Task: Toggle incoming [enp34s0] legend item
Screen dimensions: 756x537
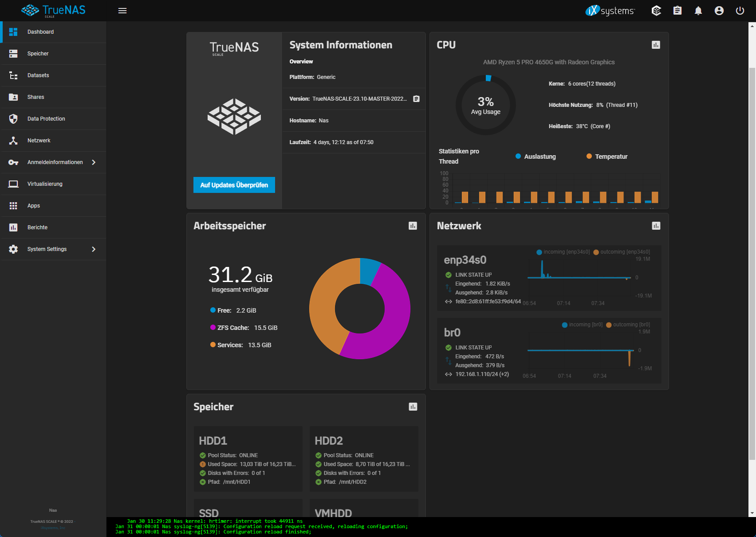Action: pyautogui.click(x=563, y=252)
